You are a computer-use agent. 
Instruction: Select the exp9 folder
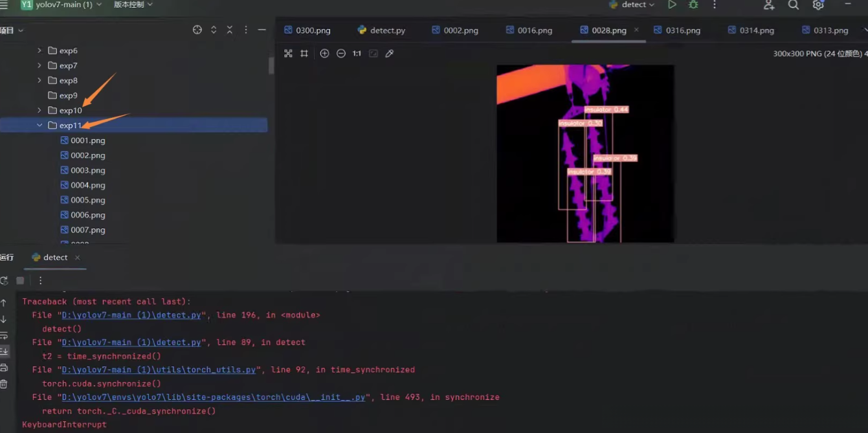click(63, 95)
